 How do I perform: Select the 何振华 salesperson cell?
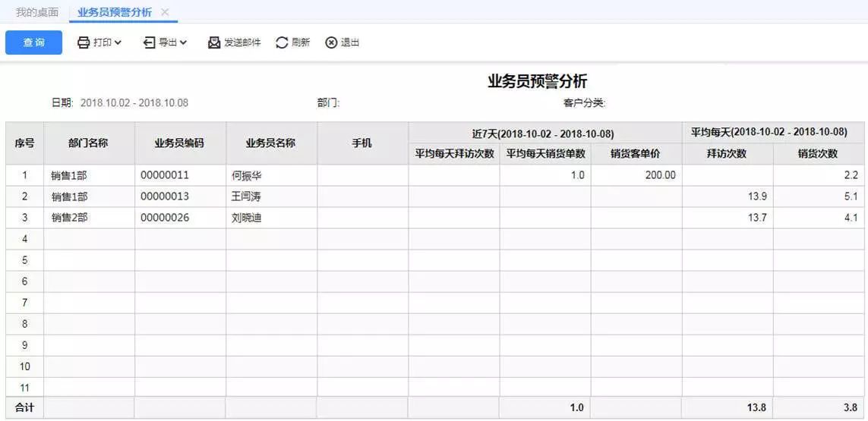(248, 175)
